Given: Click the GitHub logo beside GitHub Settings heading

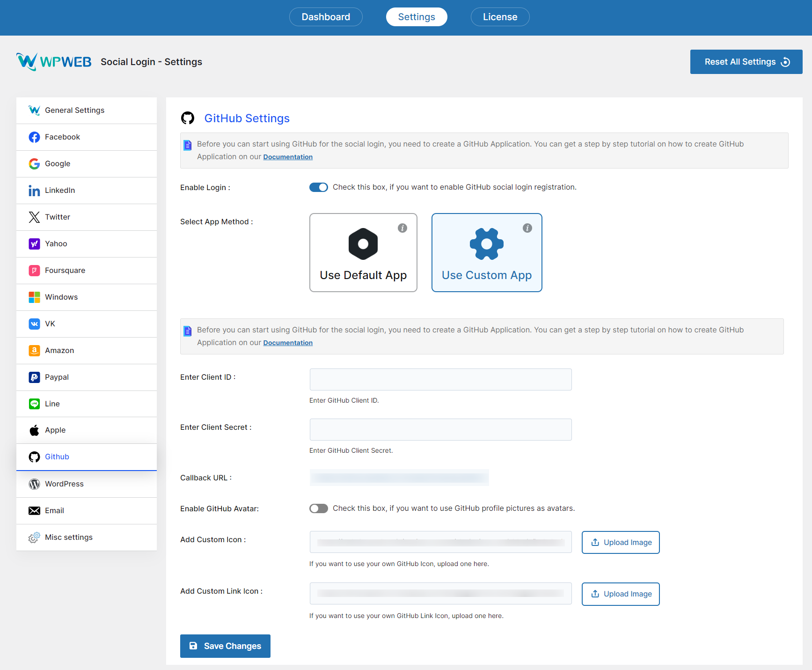Looking at the screenshot, I should tap(188, 118).
